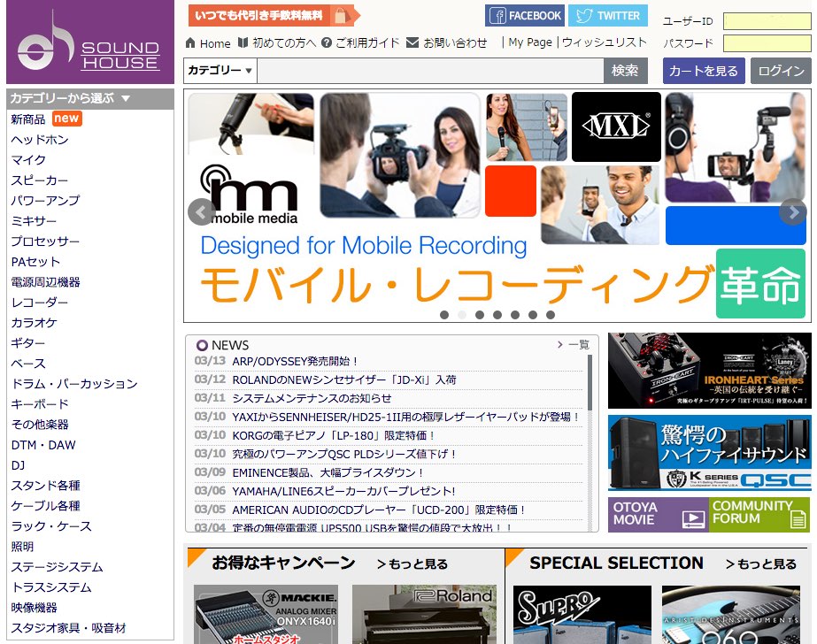Open the OTOYA MOVIE banner
Image resolution: width=817 pixels, height=644 pixels.
[658, 514]
